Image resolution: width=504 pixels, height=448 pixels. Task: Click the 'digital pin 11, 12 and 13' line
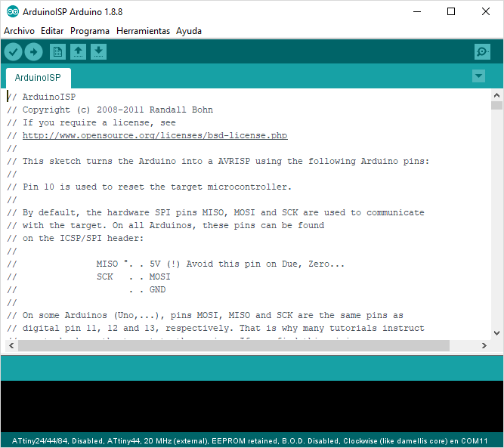215,328
